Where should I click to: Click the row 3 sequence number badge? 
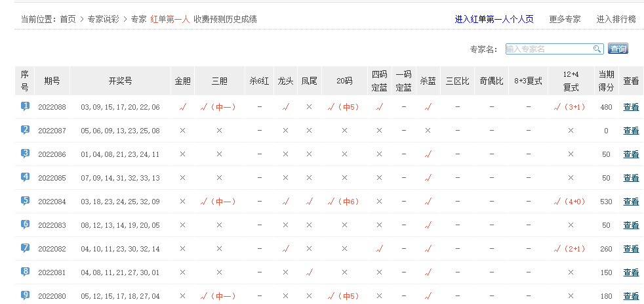25,153
